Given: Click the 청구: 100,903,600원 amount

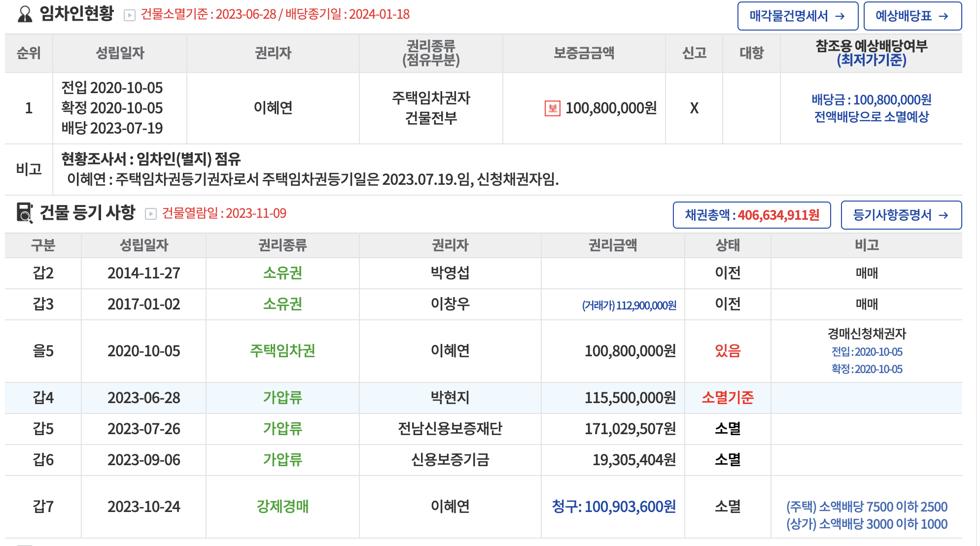Looking at the screenshot, I should coord(614,507).
